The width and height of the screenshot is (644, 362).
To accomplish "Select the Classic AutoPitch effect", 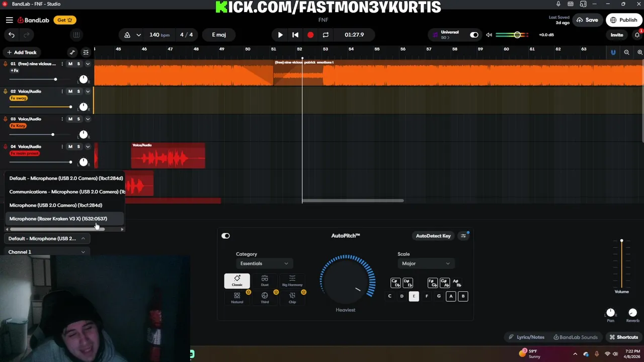I will click(237, 281).
